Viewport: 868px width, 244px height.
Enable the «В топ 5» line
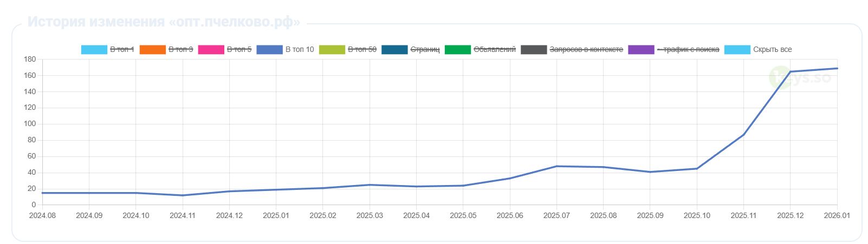pyautogui.click(x=239, y=49)
